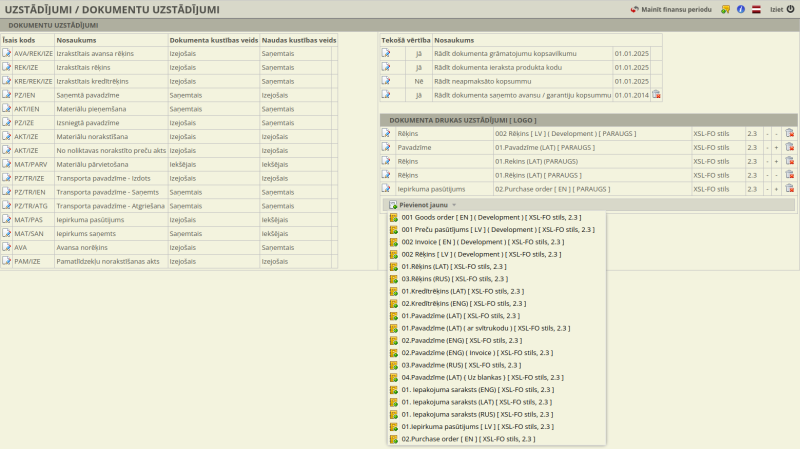Image resolution: width=800 pixels, height=449 pixels.
Task: Delete the saņemto avansu setting dated 01.01.2014
Action: coord(657,95)
